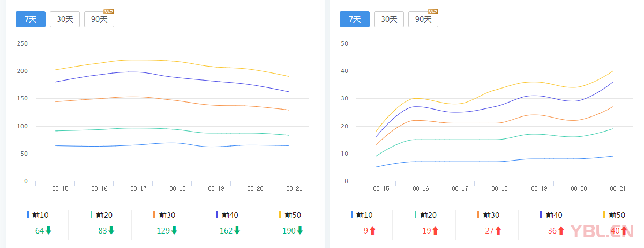The width and height of the screenshot is (644, 248).
Task: Toggle the 前30 series in right chart legend
Action: [489, 215]
